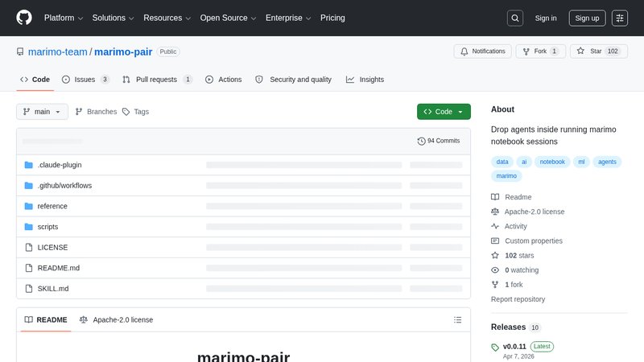Viewport: 644px width, 362px height.
Task: Expand the green Code dropdown button
Action: tap(444, 112)
